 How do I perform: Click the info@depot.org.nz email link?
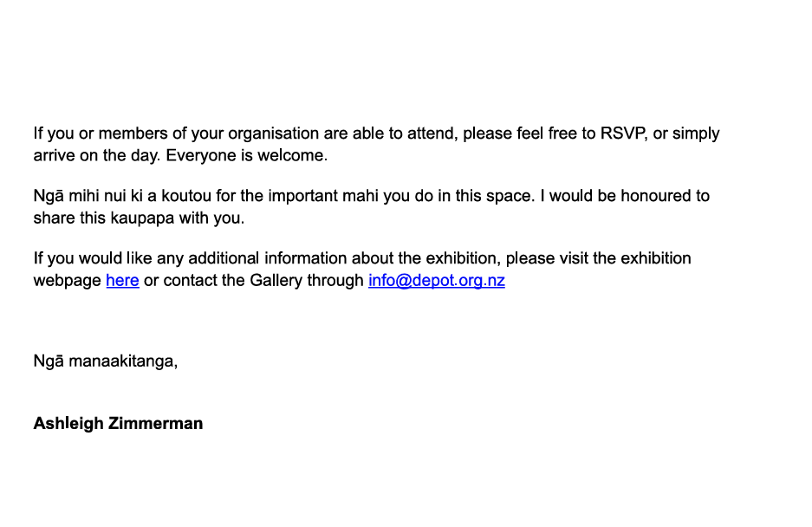[436, 281]
